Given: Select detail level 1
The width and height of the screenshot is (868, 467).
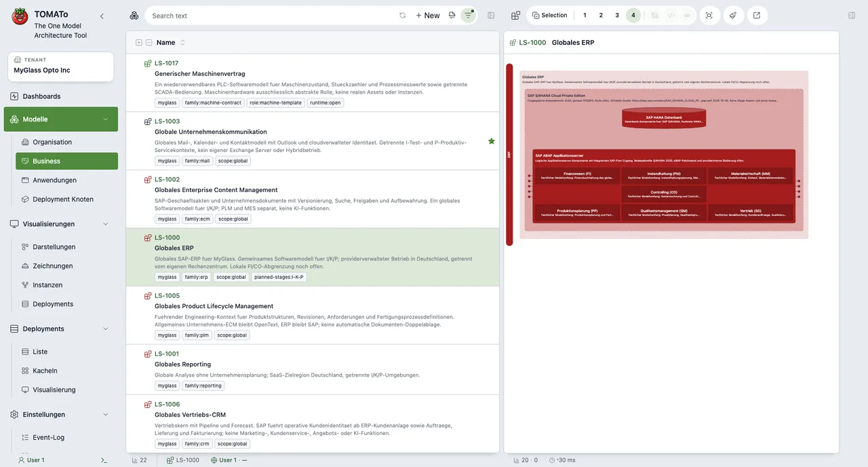Looking at the screenshot, I should (585, 16).
